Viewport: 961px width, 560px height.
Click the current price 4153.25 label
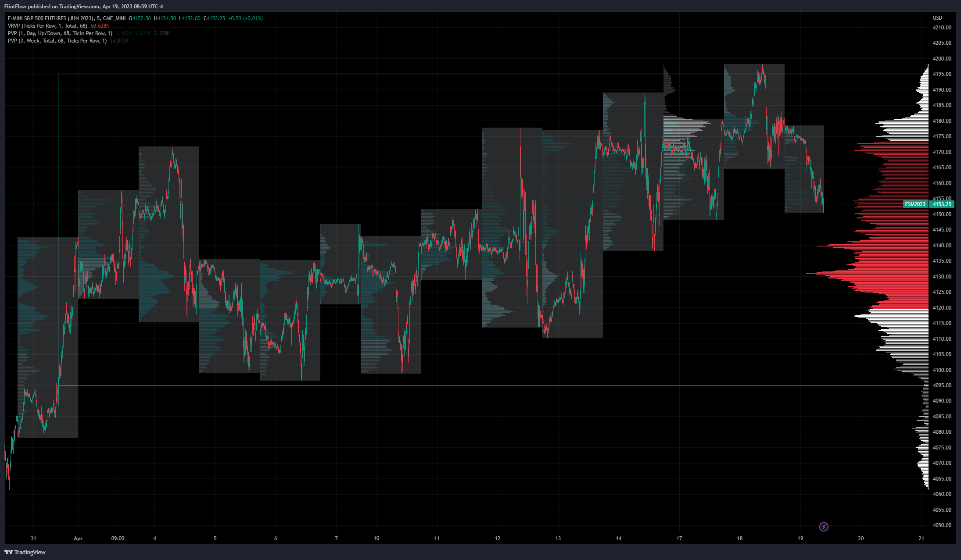942,204
